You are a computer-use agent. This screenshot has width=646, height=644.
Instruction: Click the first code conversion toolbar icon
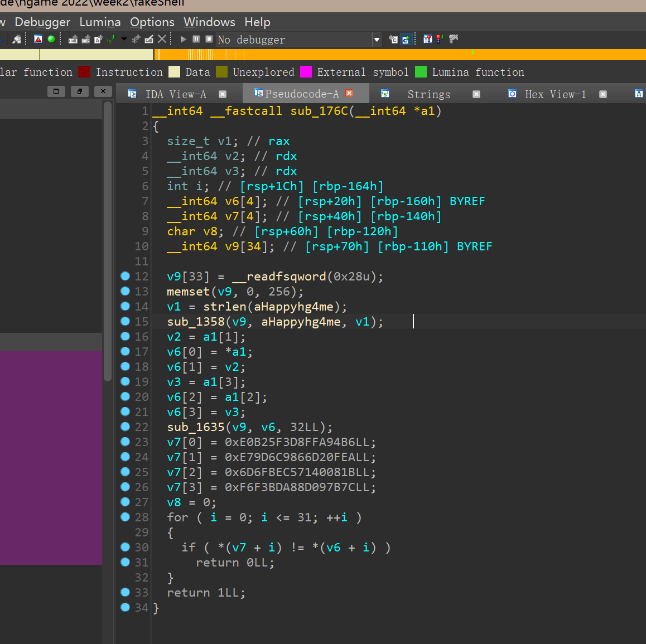(x=73, y=39)
